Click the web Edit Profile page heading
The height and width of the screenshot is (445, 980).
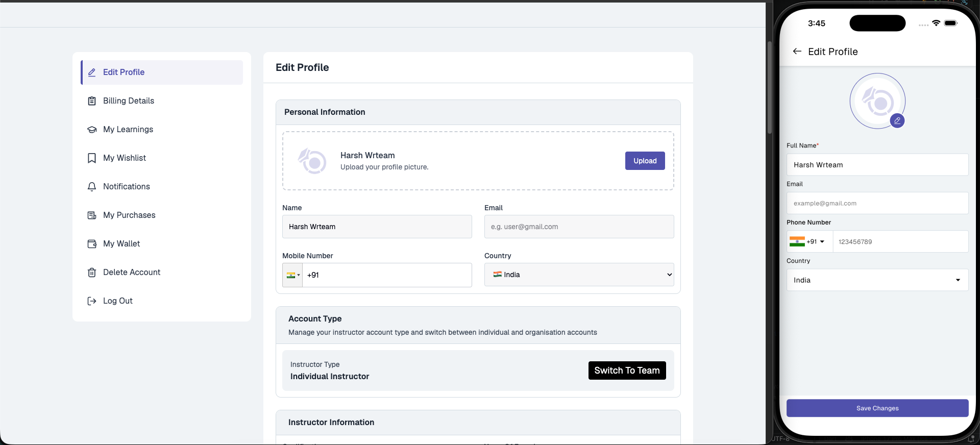[x=302, y=67]
